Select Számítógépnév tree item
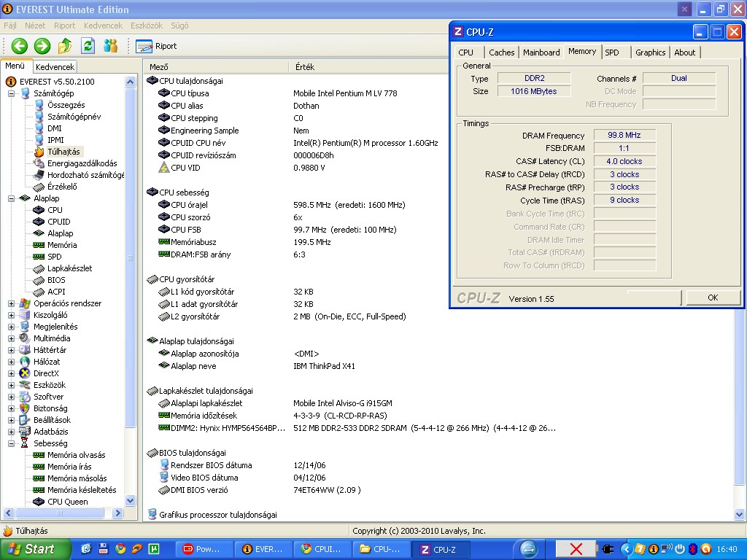The image size is (747, 560). [74, 117]
